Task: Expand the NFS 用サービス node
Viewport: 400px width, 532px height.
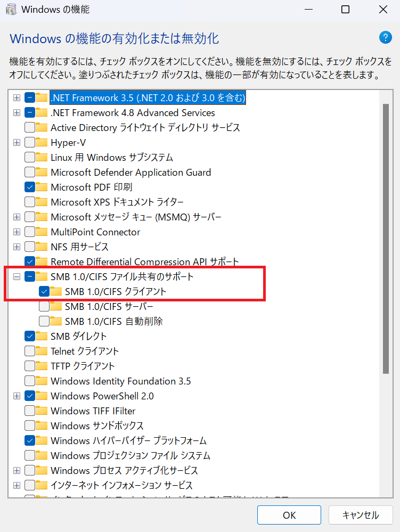Action: coord(17,247)
